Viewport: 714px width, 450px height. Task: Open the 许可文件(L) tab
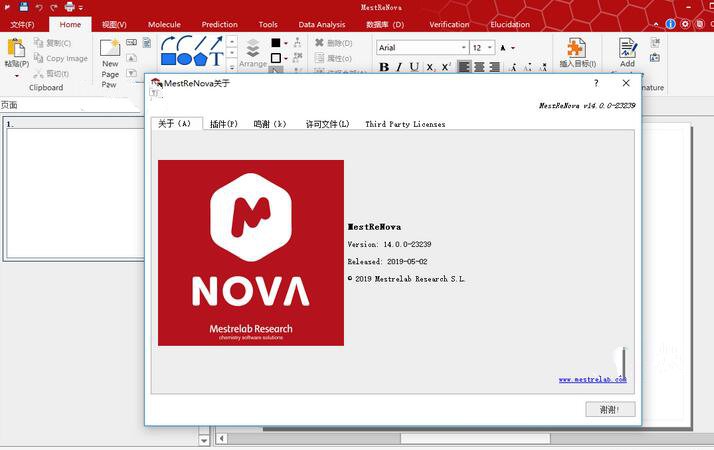coord(327,124)
